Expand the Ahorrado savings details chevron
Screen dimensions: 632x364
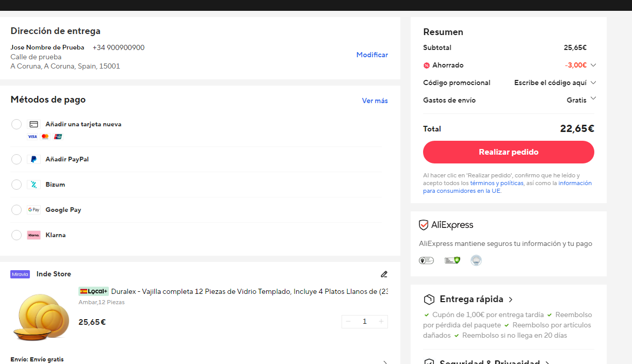(593, 65)
